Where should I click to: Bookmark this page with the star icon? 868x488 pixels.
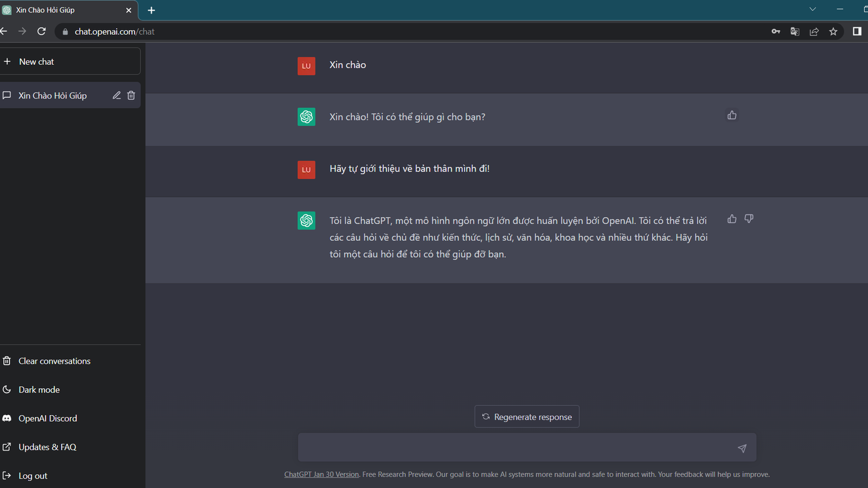click(833, 31)
